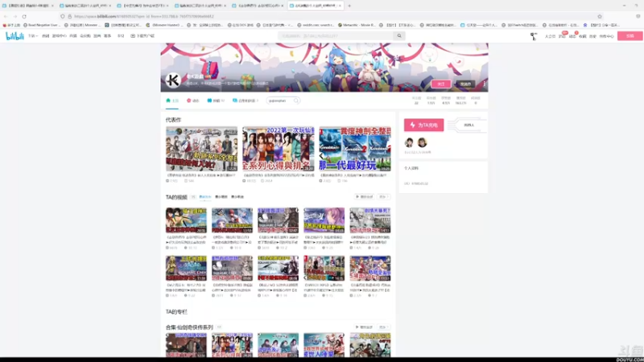Viewport: 644px width, 362px height.
Task: Switch to the 投稿 uploads tab
Action: 216,101
